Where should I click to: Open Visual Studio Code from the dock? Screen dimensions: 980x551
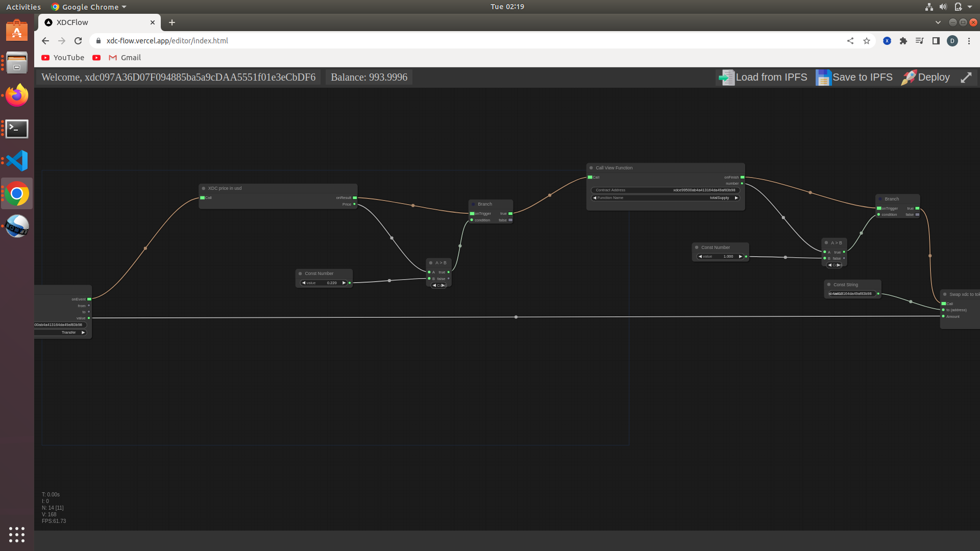(x=17, y=161)
